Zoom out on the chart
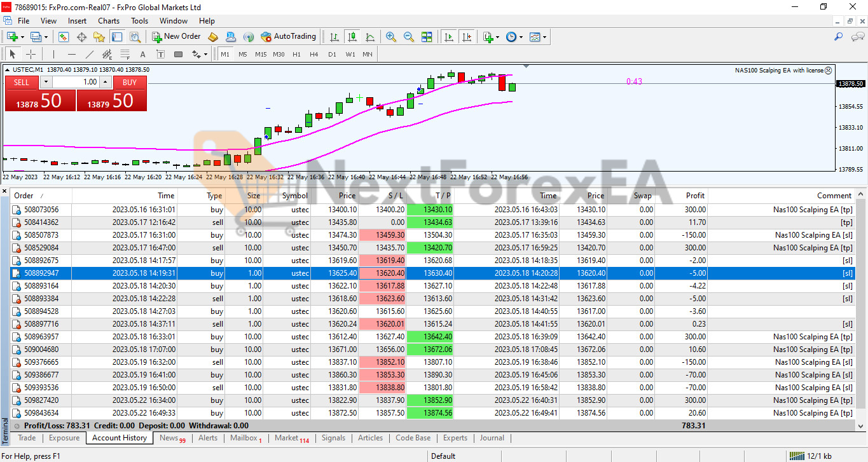Image resolution: width=868 pixels, height=462 pixels. tap(409, 37)
